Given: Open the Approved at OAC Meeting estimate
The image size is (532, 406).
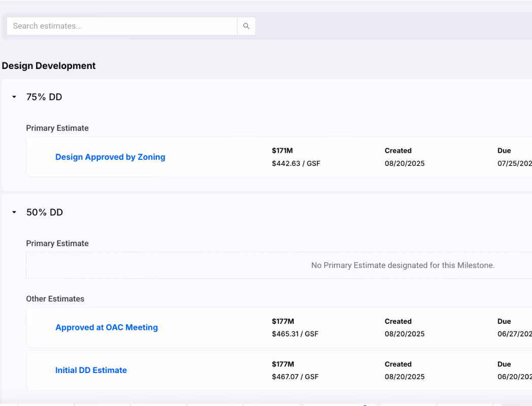Looking at the screenshot, I should (x=107, y=328).
